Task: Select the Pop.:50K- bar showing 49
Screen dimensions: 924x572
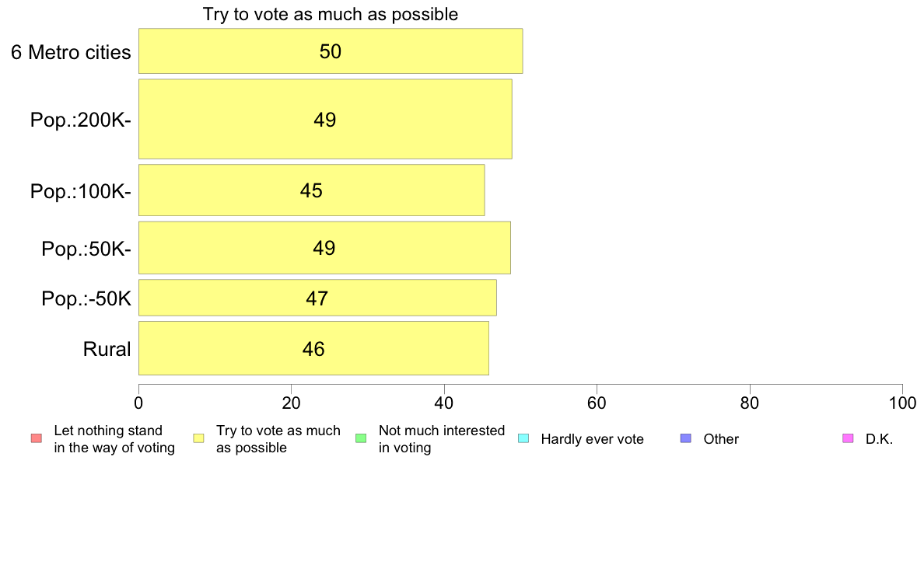Action: 324,247
